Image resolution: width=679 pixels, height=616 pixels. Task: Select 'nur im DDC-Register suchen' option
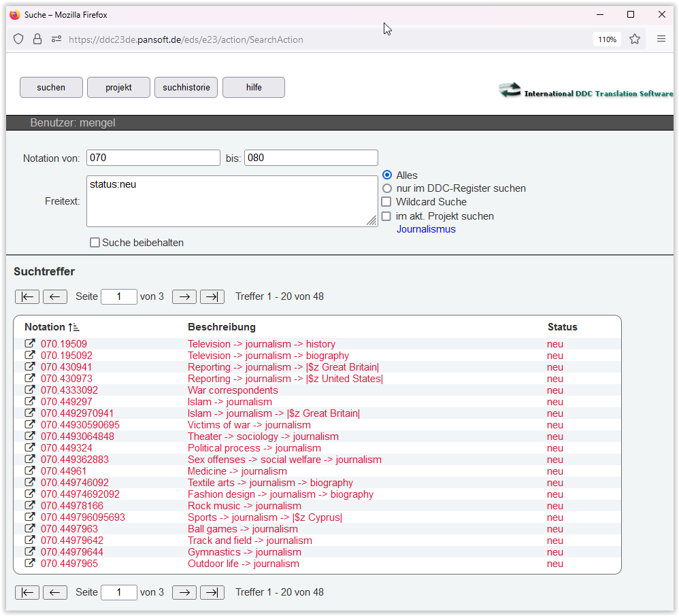387,188
